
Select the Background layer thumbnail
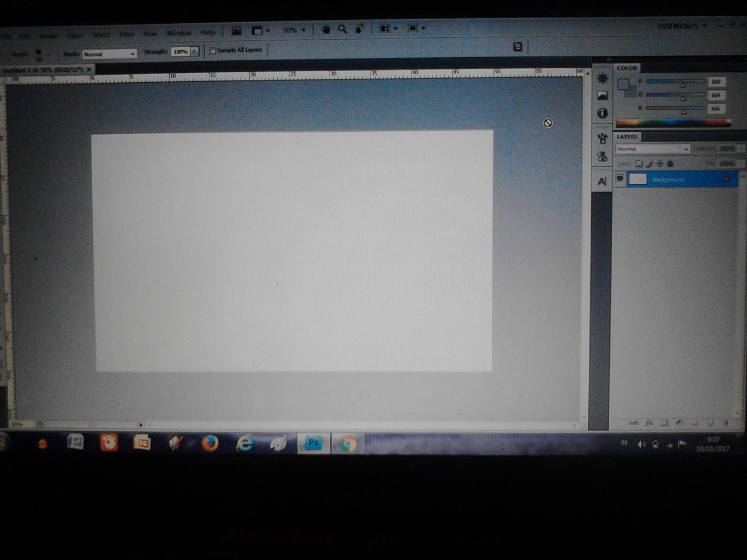click(x=638, y=179)
